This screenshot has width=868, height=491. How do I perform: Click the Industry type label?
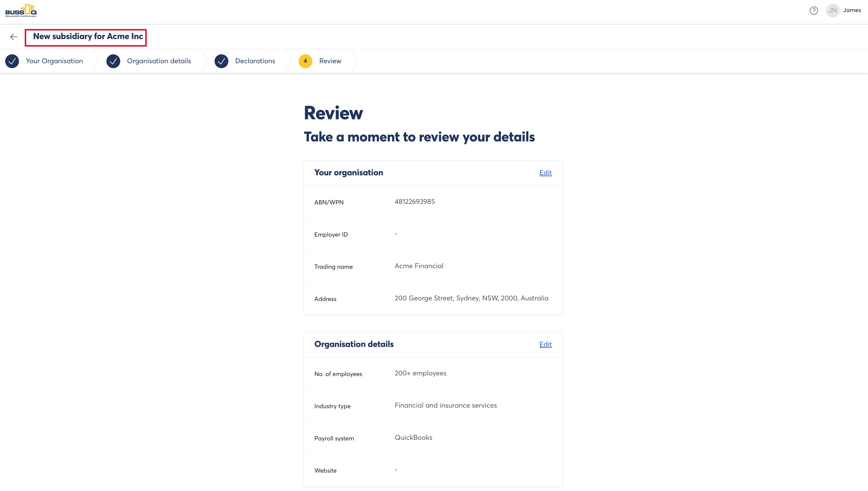332,406
